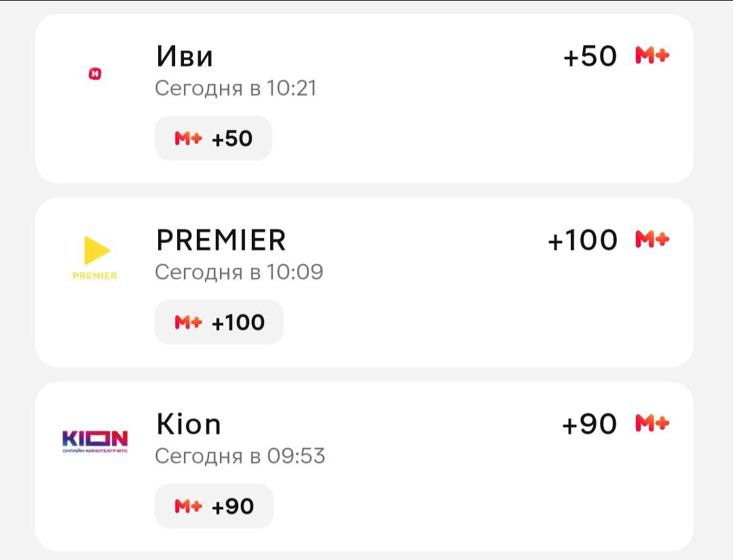Open the PREMIER transaction title

[x=221, y=240]
